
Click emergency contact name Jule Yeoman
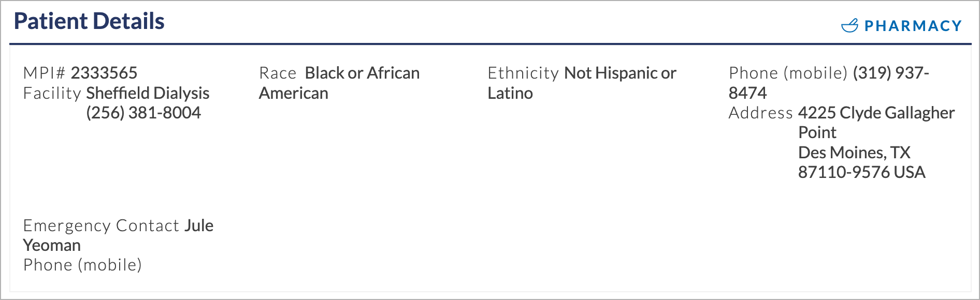[119, 235]
